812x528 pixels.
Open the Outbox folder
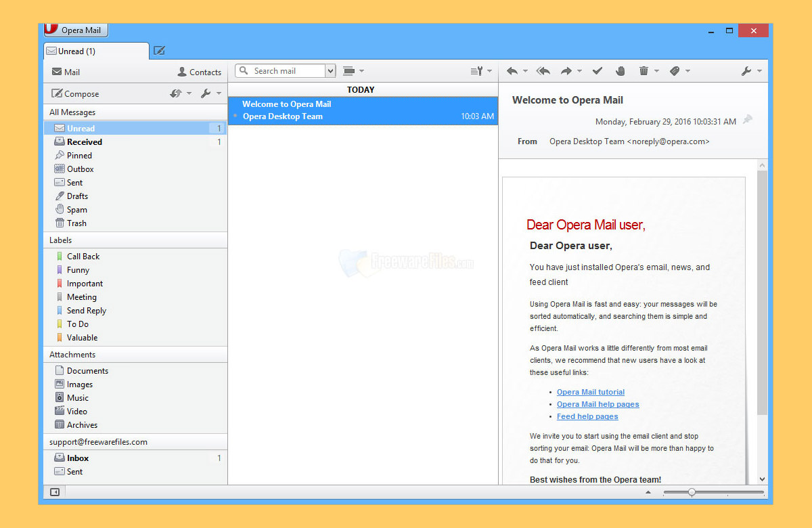(x=135, y=169)
